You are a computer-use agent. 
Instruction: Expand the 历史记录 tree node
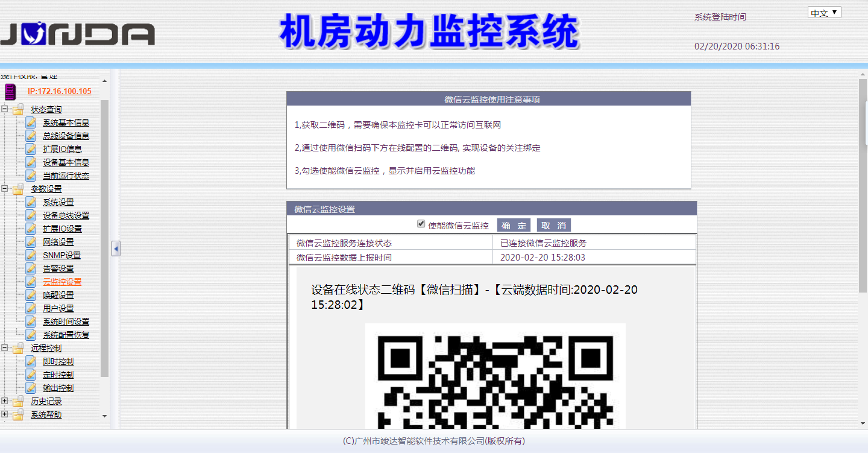pos(5,401)
